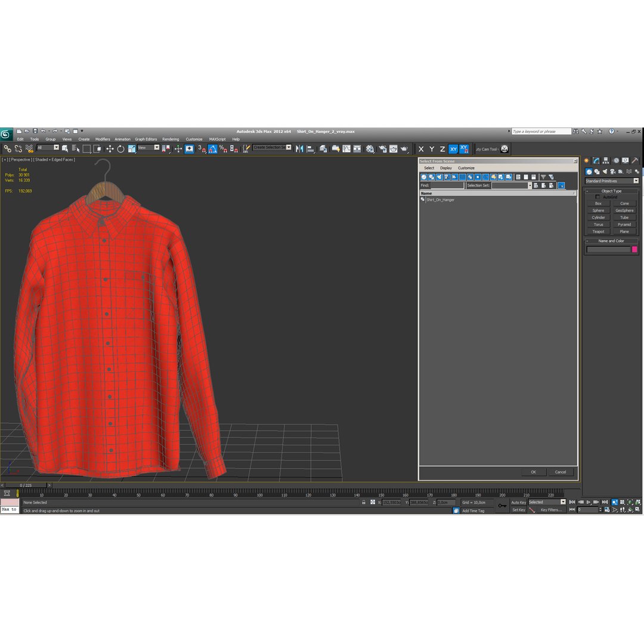The width and height of the screenshot is (644, 644).
Task: Choose the Select and Rotate tool
Action: coord(120,148)
